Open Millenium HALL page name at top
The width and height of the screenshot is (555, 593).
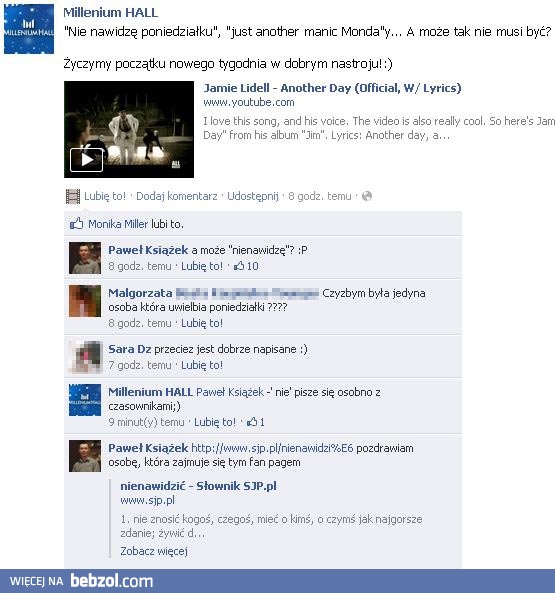(110, 12)
